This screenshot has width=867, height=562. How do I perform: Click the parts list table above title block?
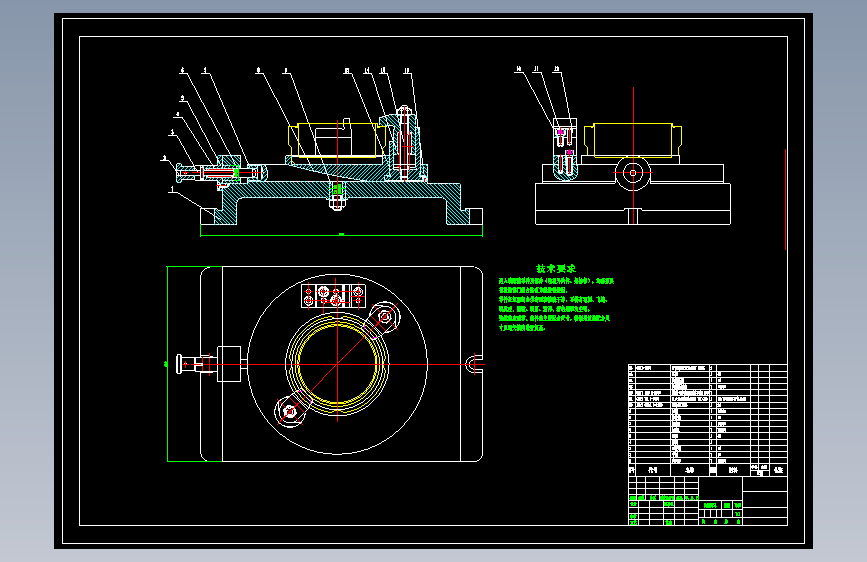[708, 420]
